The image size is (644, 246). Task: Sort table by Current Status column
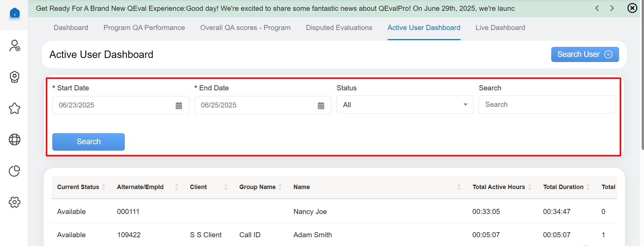[x=104, y=187]
